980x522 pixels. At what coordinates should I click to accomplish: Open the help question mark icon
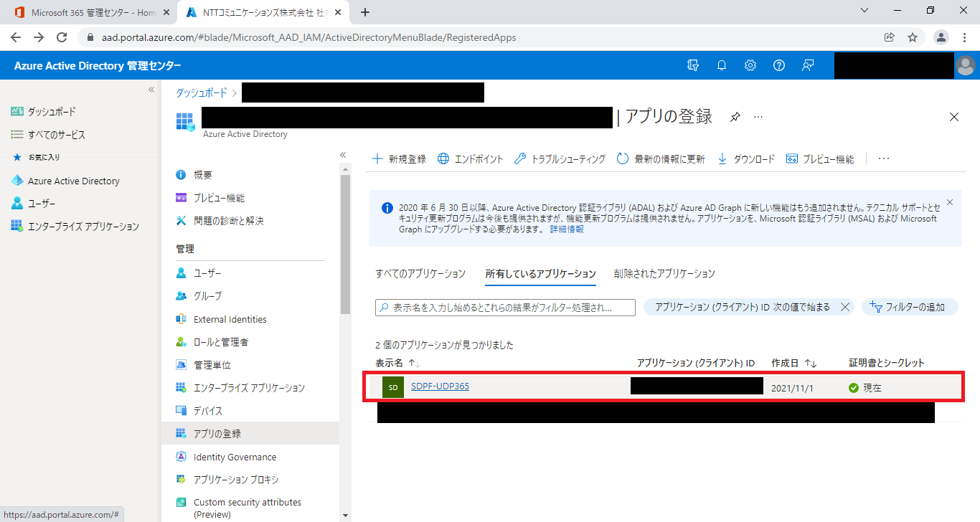click(779, 65)
